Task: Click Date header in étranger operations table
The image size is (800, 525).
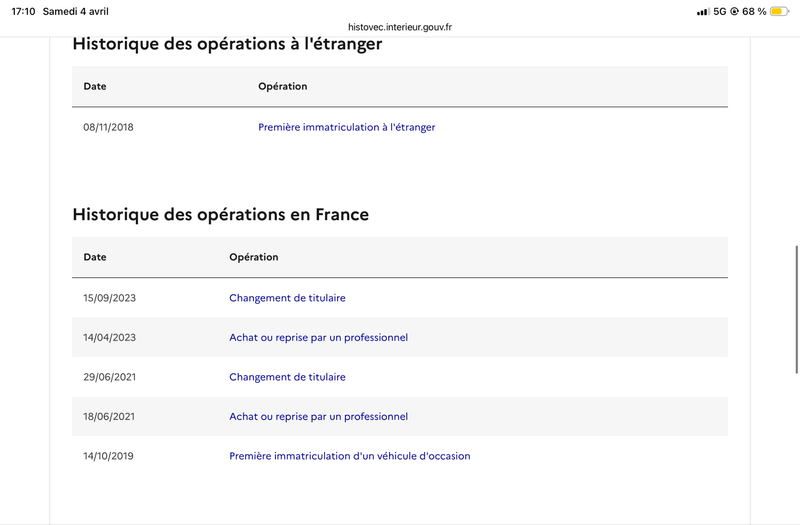Action: (95, 86)
